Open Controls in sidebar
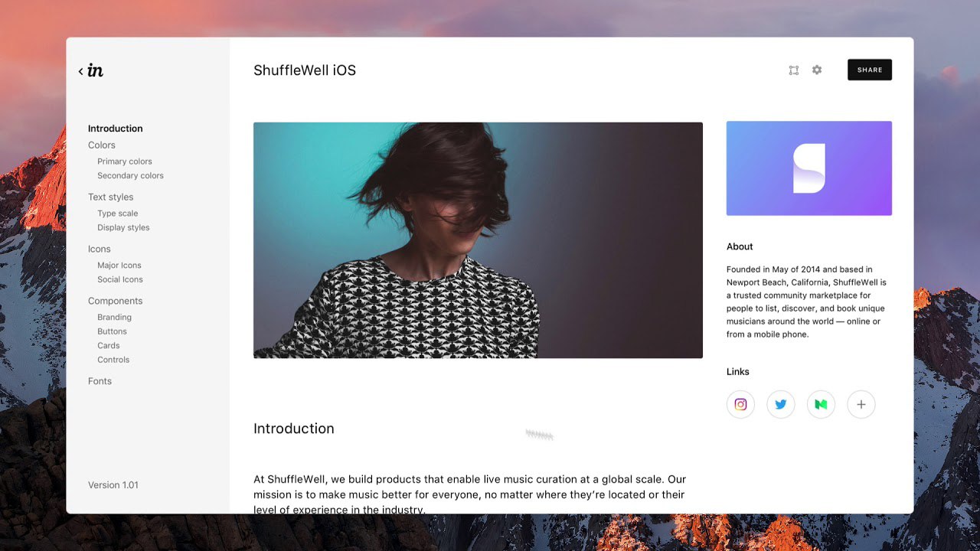Screen dimensions: 980x551 click(113, 360)
